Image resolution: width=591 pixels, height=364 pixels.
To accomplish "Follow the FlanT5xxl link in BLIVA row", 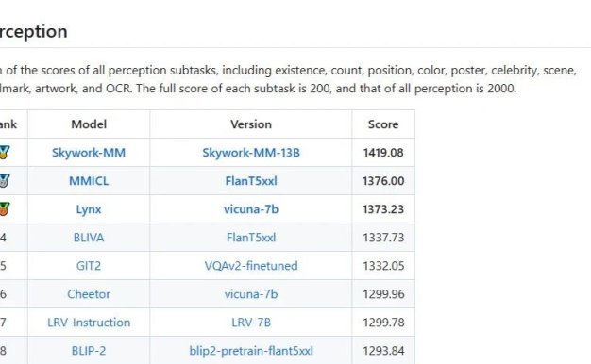I will coord(251,238).
